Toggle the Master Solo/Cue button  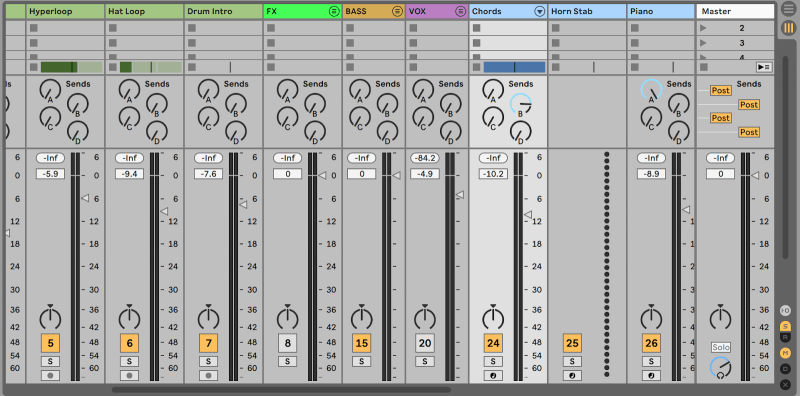(721, 347)
